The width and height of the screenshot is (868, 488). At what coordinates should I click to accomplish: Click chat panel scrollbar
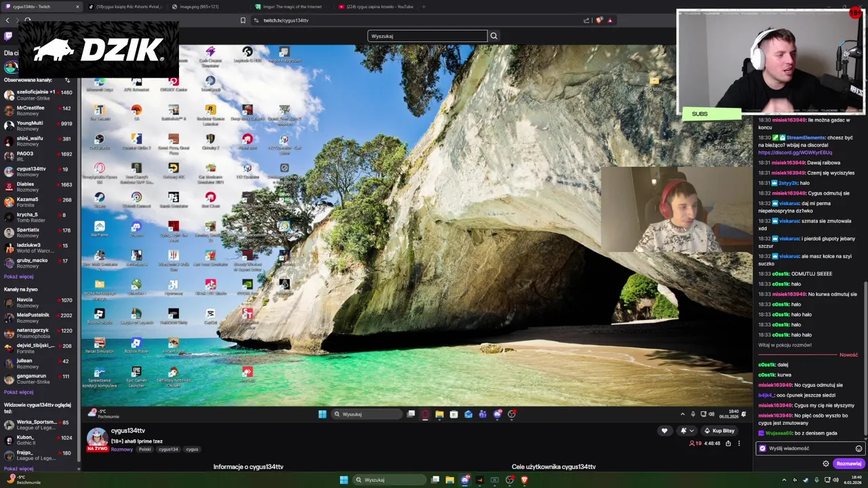pyautogui.click(x=865, y=359)
